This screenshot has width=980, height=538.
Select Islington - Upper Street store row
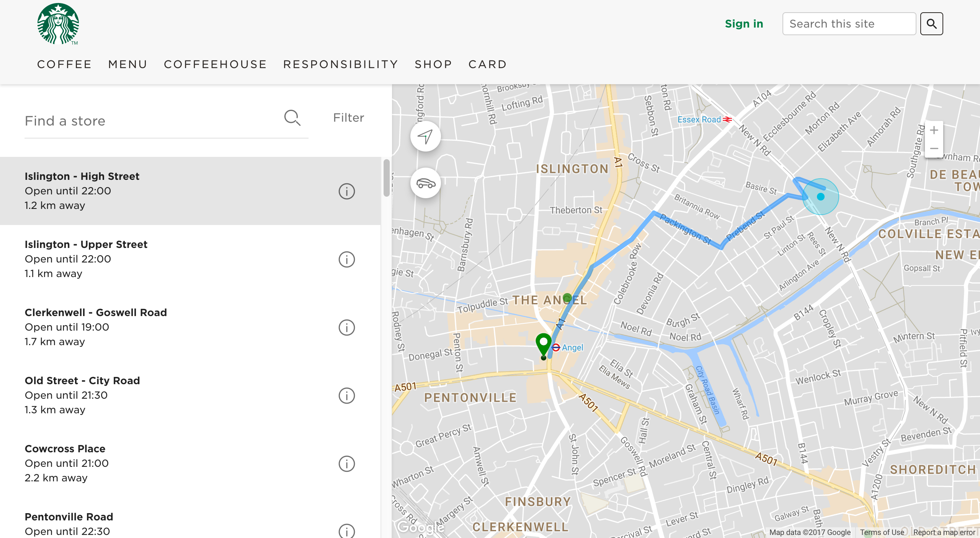click(190, 259)
